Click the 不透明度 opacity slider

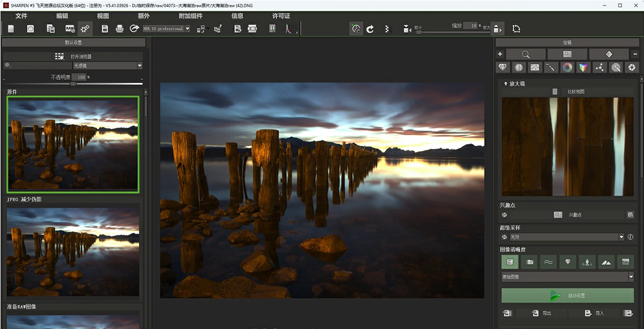tap(73, 84)
